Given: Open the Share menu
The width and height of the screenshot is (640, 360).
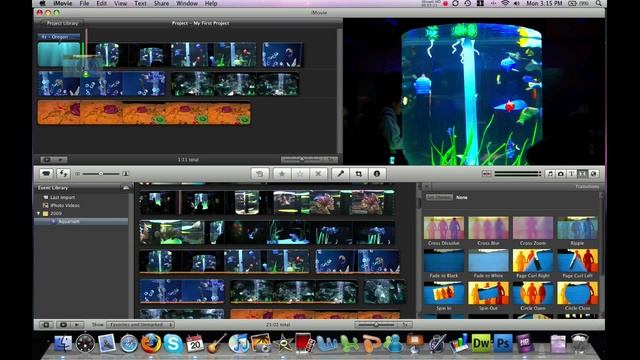Looking at the screenshot, I should pyautogui.click(x=161, y=3).
